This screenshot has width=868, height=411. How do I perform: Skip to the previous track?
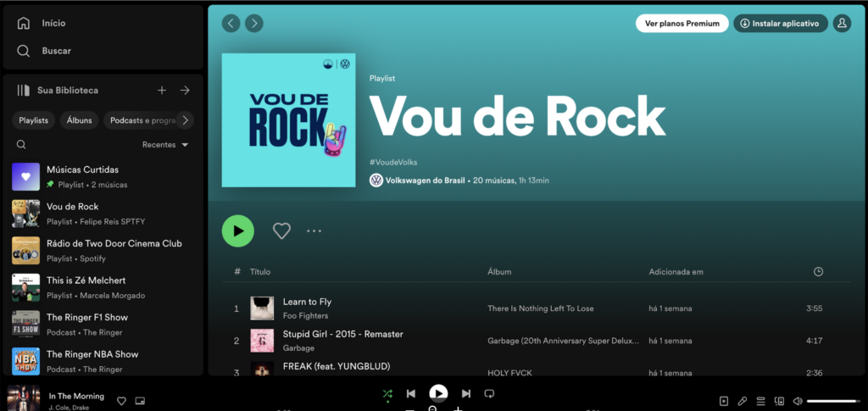click(411, 393)
